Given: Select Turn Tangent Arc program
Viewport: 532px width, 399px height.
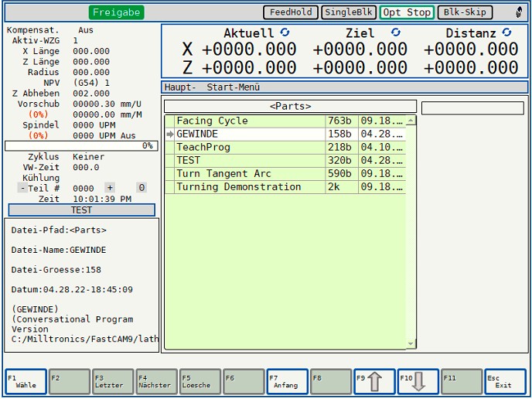Looking at the screenshot, I should [x=285, y=174].
